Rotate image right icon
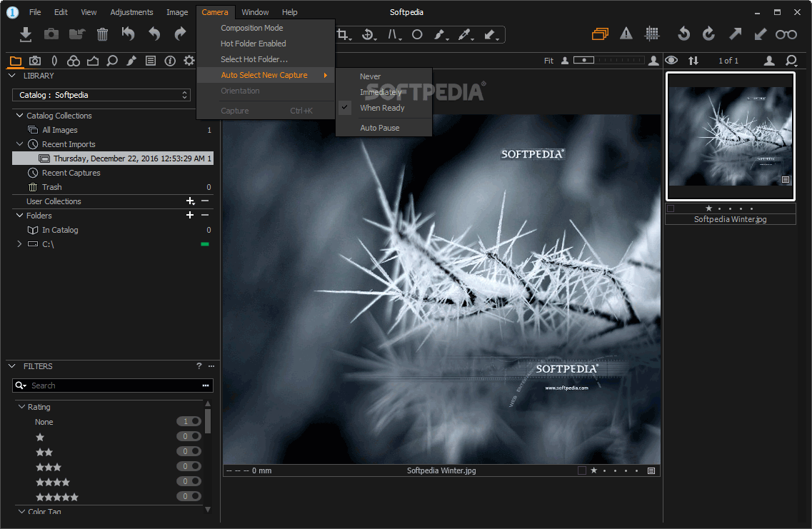This screenshot has width=812, height=529. (708, 34)
